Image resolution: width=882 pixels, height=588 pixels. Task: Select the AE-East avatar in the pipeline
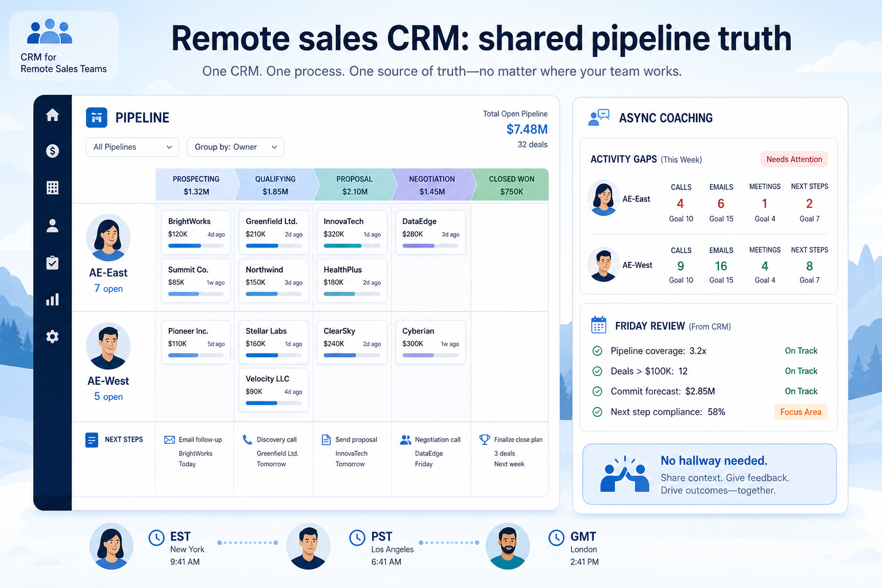point(109,237)
